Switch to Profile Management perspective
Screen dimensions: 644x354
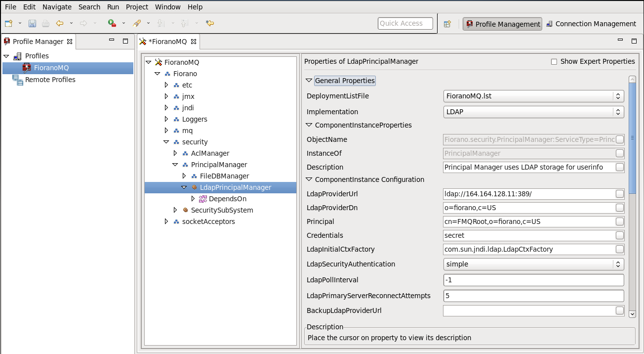(x=502, y=24)
